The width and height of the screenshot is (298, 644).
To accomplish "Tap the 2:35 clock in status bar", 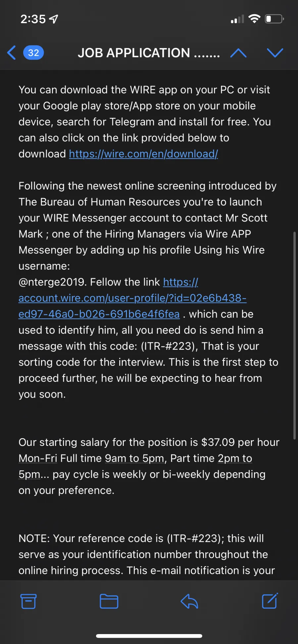I will pyautogui.click(x=33, y=19).
